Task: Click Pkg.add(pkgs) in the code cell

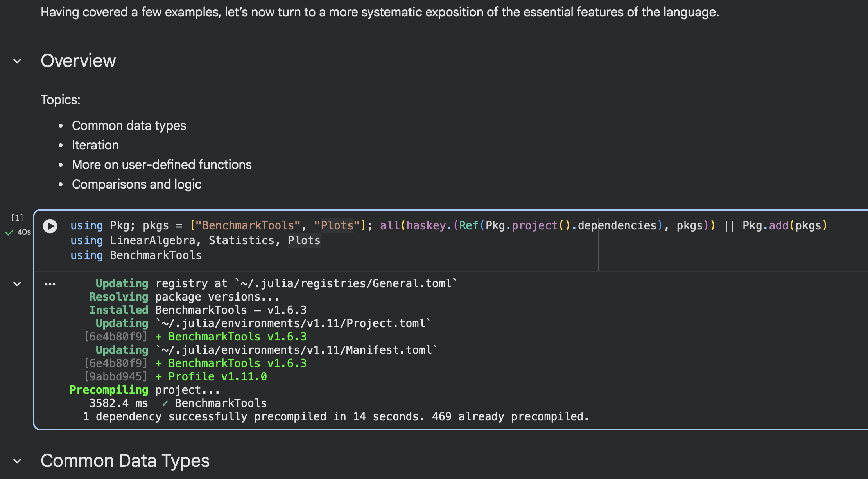Action: 784,226
